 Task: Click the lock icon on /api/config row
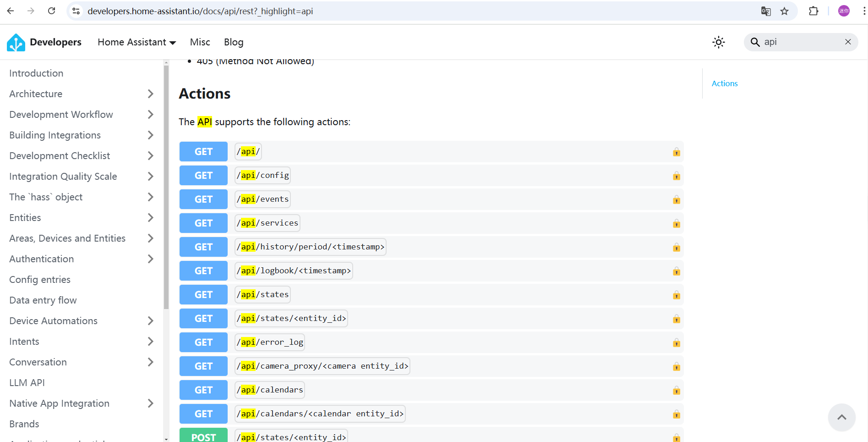(x=676, y=176)
